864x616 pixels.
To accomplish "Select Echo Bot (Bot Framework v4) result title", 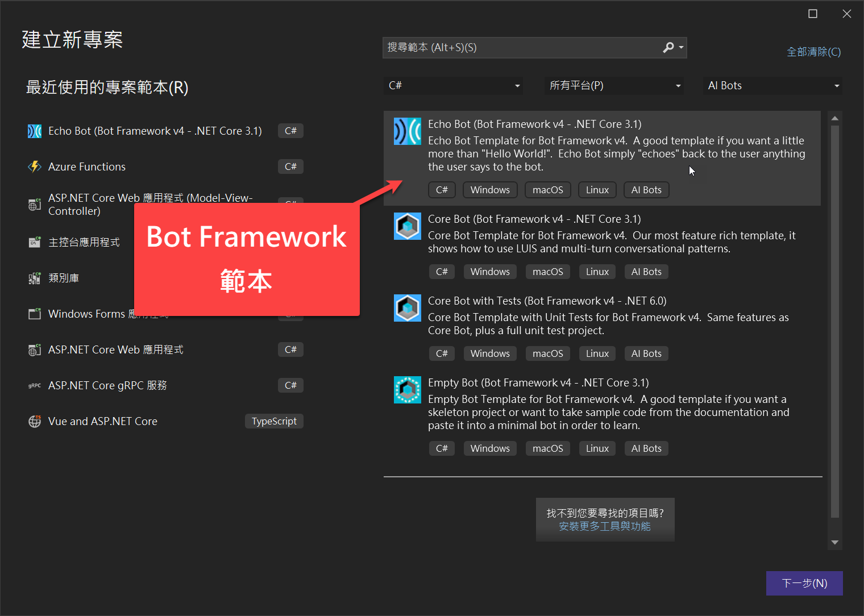I will pos(534,124).
